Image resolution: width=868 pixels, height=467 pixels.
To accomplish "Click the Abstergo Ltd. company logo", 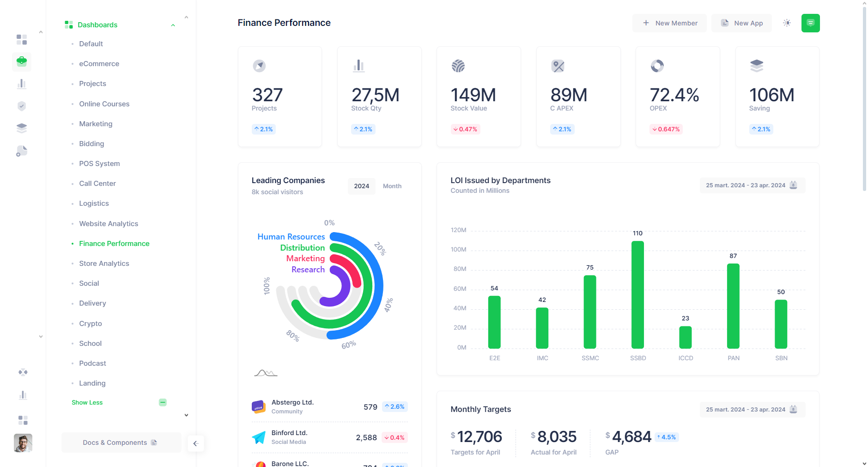I will (259, 407).
